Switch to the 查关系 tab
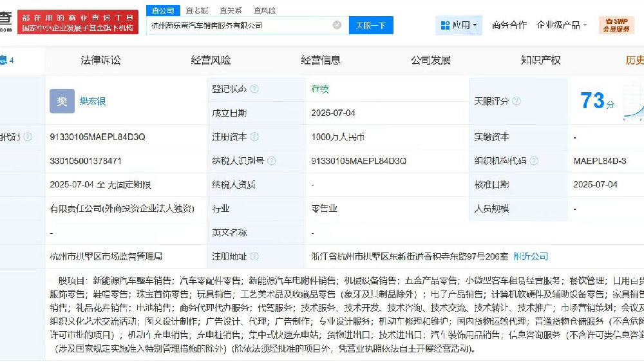Image resolution: width=644 pixels, height=362 pixels. [231, 11]
